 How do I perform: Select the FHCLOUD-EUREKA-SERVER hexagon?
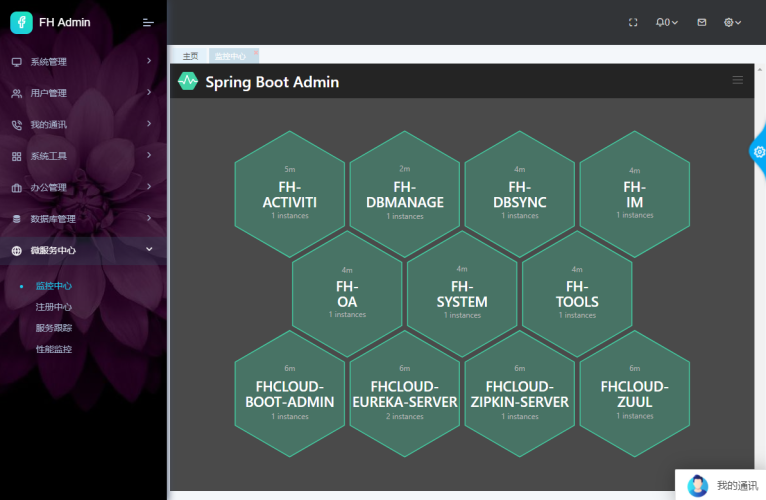(x=404, y=394)
